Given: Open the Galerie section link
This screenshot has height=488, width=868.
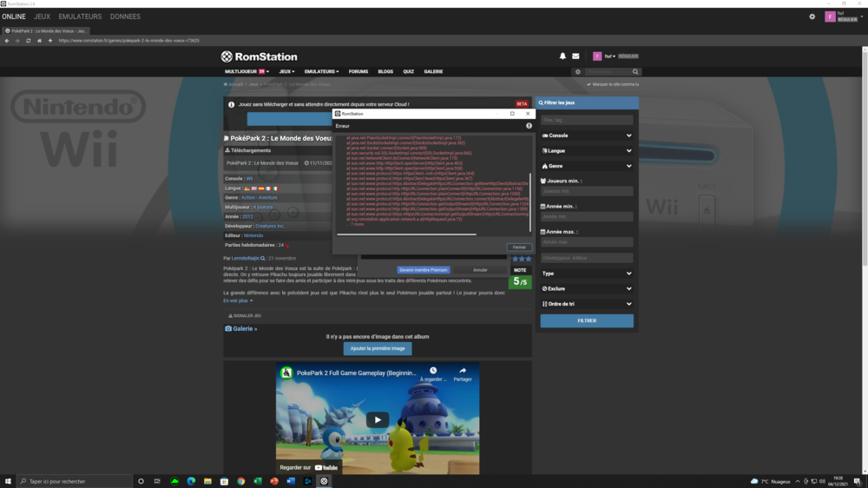Looking at the screenshot, I should tap(240, 328).
